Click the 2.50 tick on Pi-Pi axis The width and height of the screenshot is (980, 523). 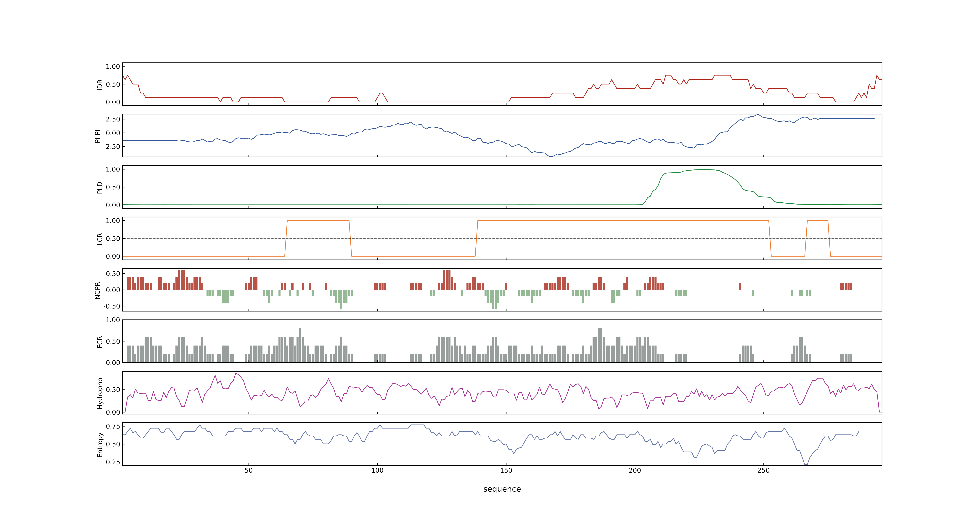click(113, 119)
